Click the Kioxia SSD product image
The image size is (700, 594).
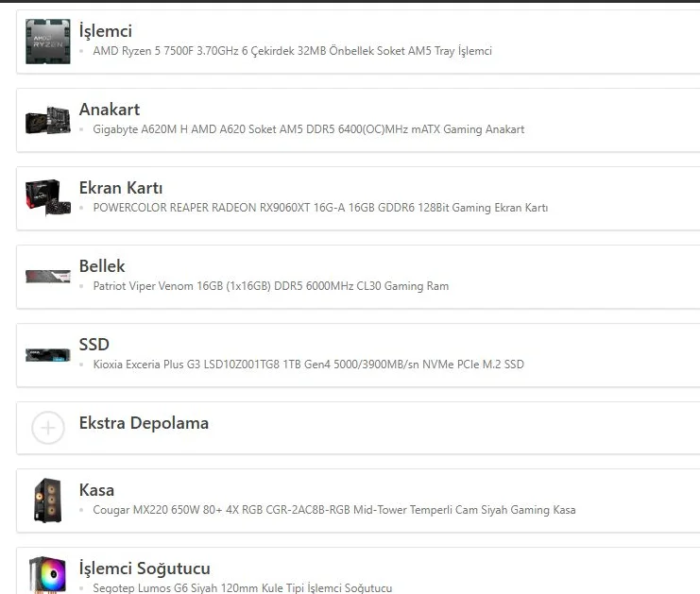47,355
